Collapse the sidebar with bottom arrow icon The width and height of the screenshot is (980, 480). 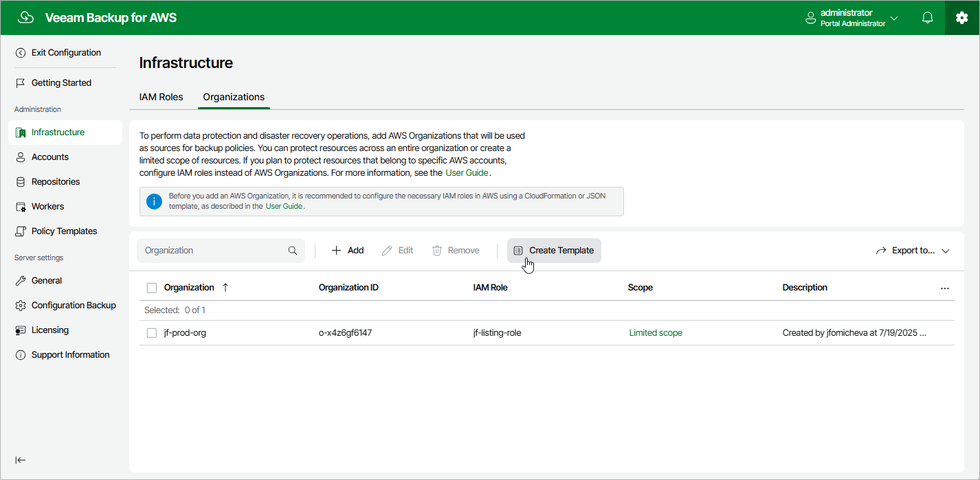coord(21,460)
